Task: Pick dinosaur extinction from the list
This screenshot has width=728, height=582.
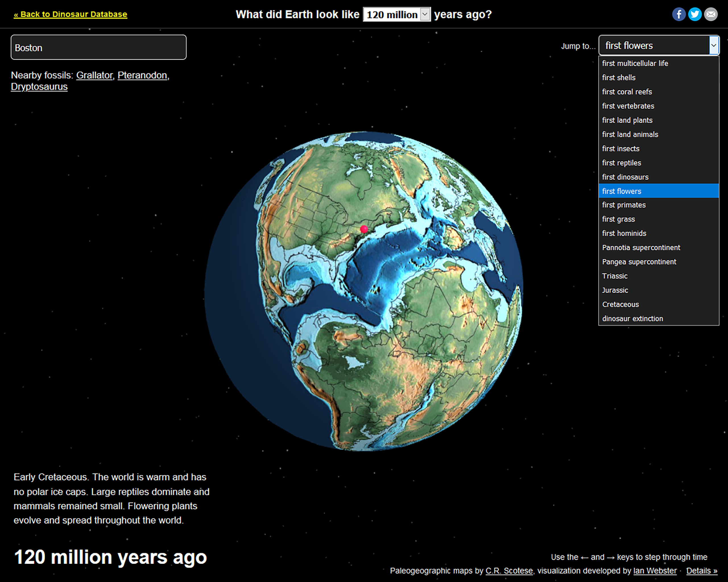Action: tap(632, 319)
